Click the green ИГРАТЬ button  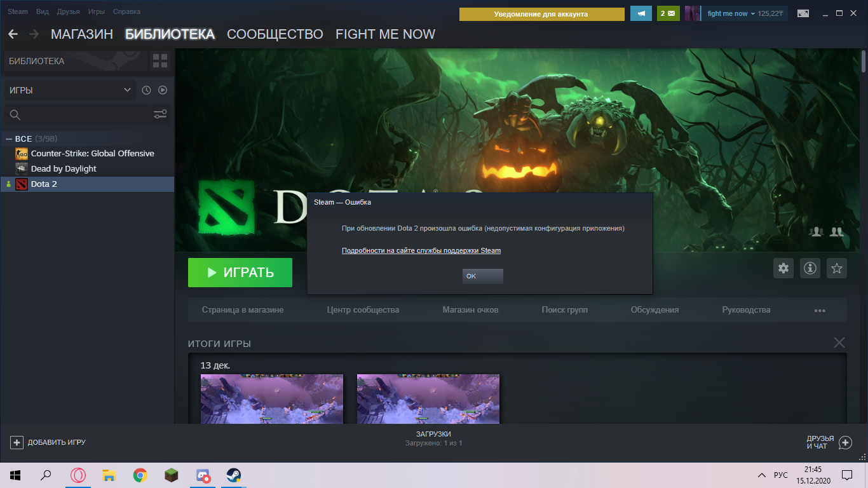tap(240, 273)
